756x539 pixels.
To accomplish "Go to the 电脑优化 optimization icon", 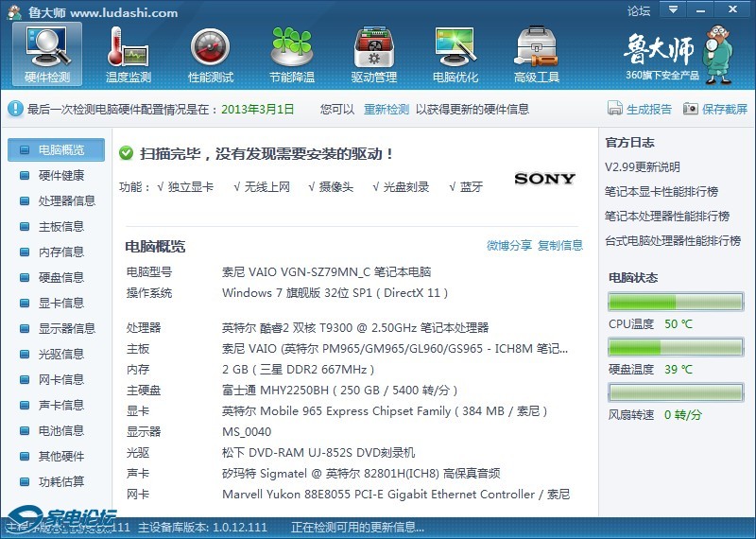I will click(455, 54).
